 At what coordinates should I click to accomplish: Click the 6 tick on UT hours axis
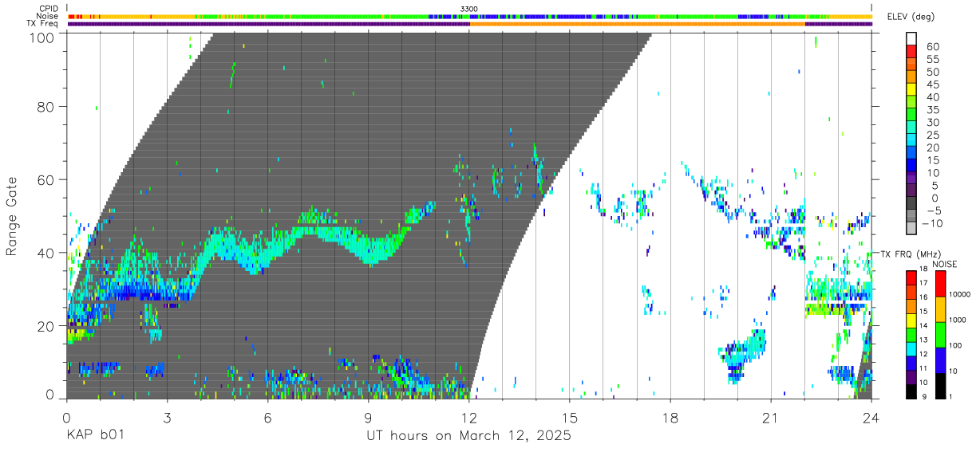pyautogui.click(x=267, y=417)
